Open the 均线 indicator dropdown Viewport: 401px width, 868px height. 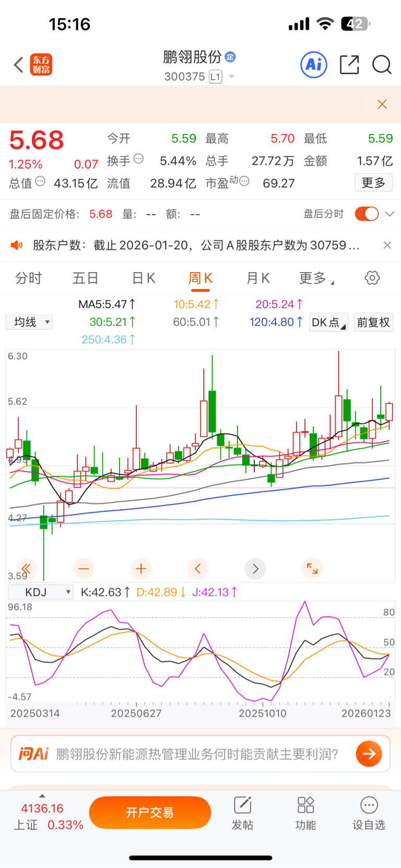point(29,322)
